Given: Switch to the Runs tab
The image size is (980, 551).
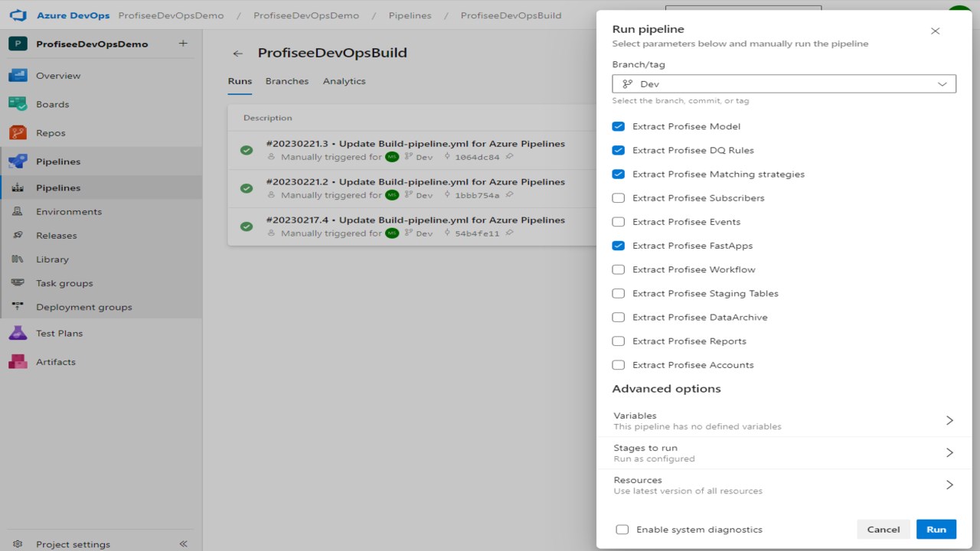Looking at the screenshot, I should [240, 81].
